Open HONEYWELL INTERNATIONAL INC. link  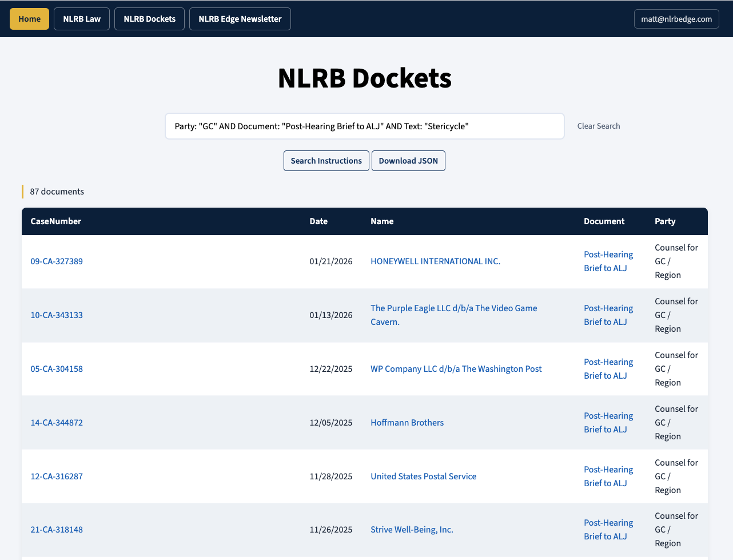click(x=435, y=261)
